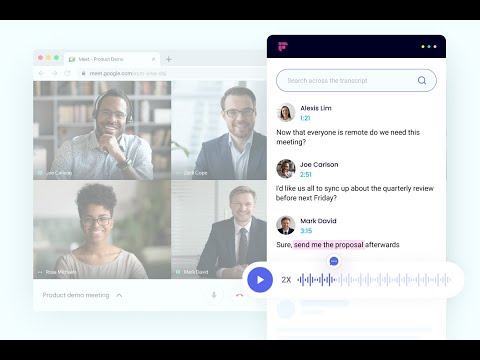Jump to timestamp 2:51

point(306,174)
